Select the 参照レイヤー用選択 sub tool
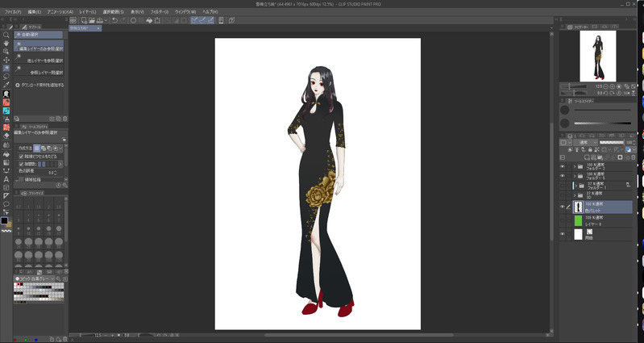Image resolution: width=644 pixels, height=343 pixels. pos(39,70)
